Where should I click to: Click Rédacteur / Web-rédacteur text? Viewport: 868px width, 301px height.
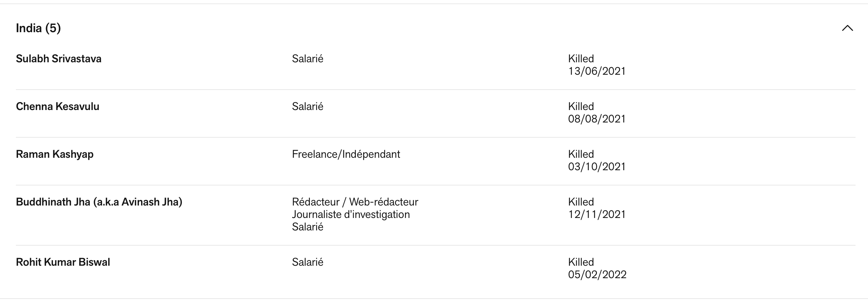point(355,202)
